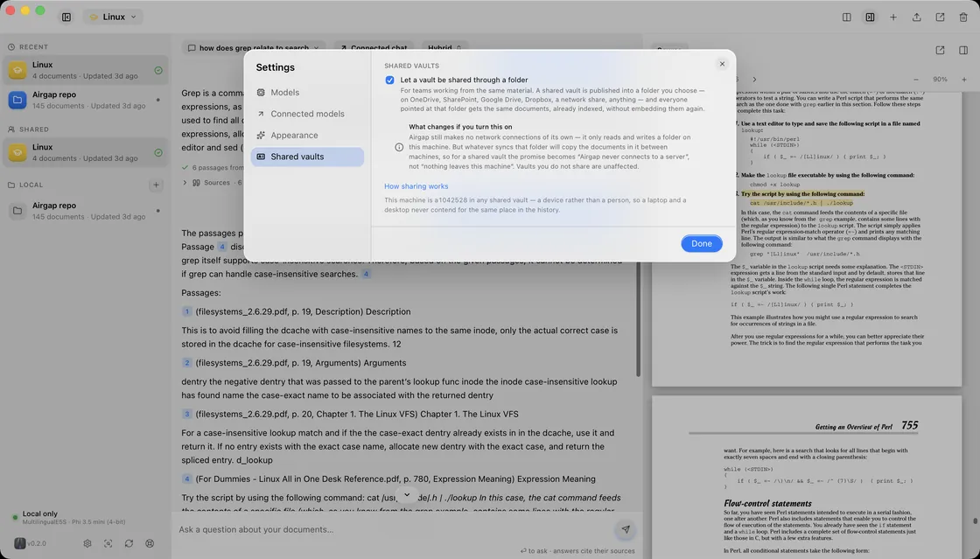Close the Settings dialog with X
The height and width of the screenshot is (559, 980).
[722, 64]
